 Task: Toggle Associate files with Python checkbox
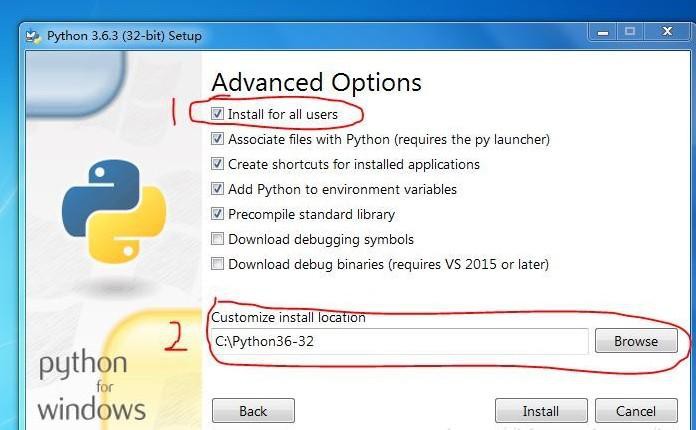(217, 139)
